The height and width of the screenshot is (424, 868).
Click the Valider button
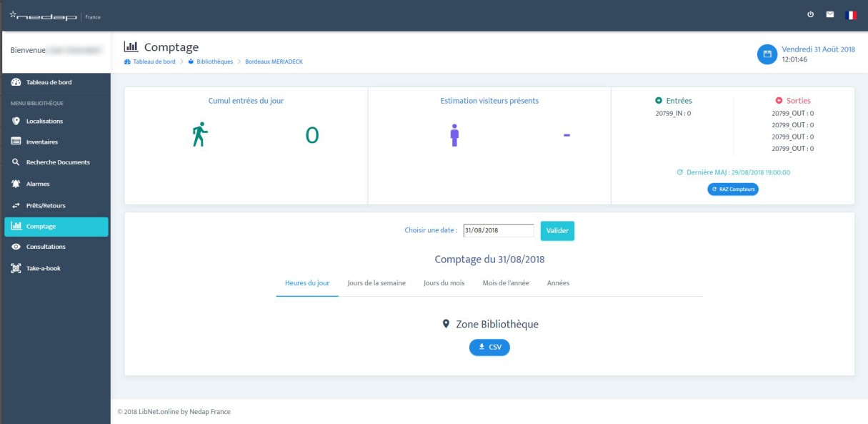click(557, 230)
